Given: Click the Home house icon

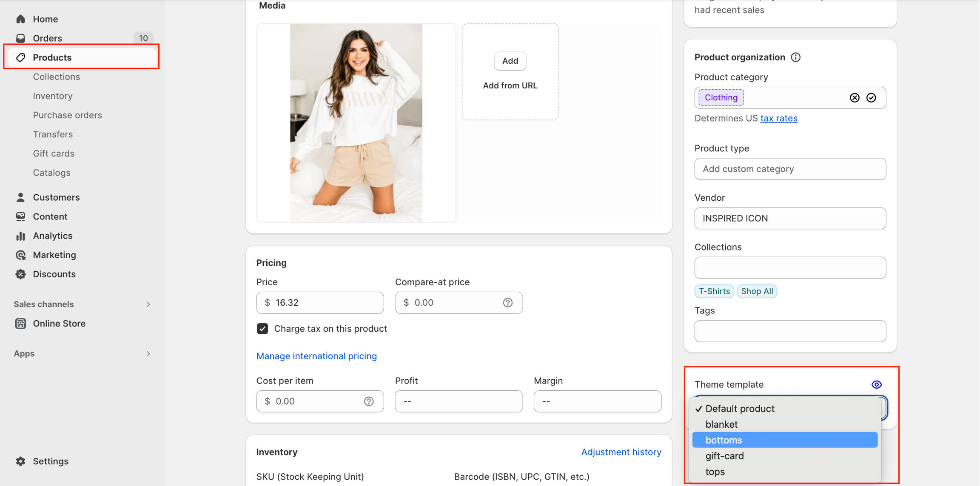Looking at the screenshot, I should [20, 19].
